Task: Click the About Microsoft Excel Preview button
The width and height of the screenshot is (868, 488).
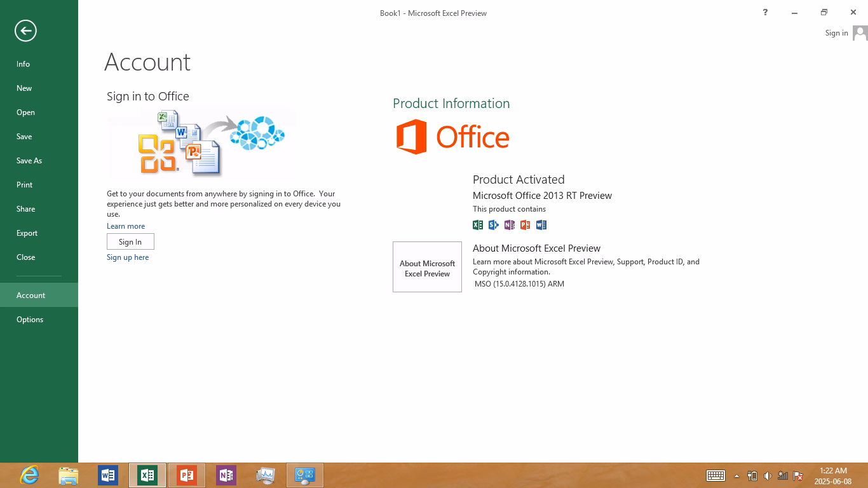Action: tap(427, 267)
